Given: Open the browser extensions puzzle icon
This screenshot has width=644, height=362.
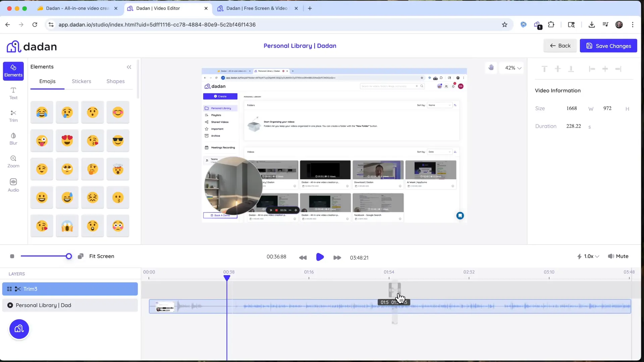Looking at the screenshot, I should [x=551, y=24].
